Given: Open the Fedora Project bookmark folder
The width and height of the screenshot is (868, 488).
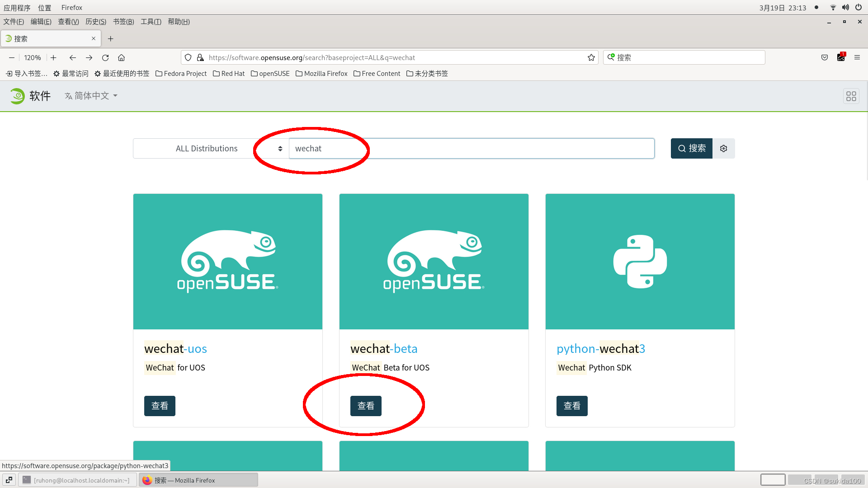Looking at the screenshot, I should [x=181, y=74].
